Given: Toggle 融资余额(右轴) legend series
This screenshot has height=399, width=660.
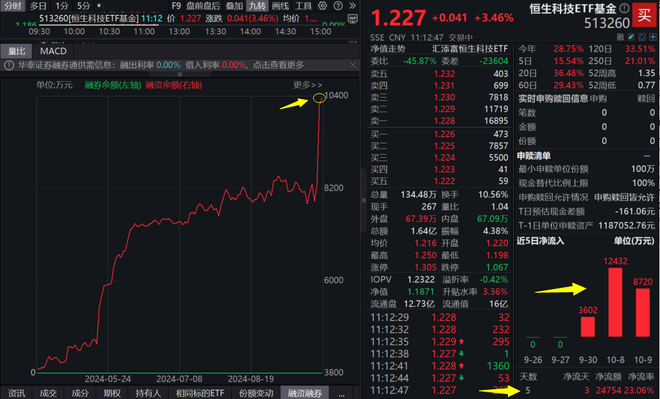Looking at the screenshot, I should pos(174,85).
